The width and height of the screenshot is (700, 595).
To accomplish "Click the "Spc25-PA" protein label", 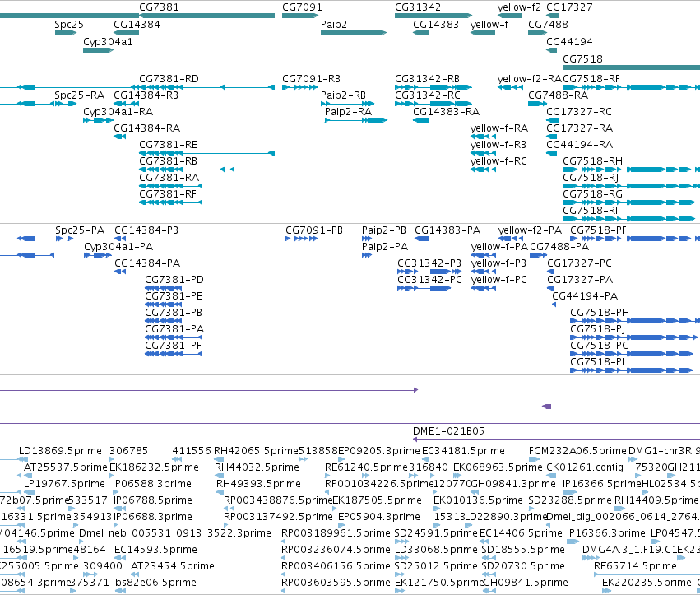I will coord(80,230).
